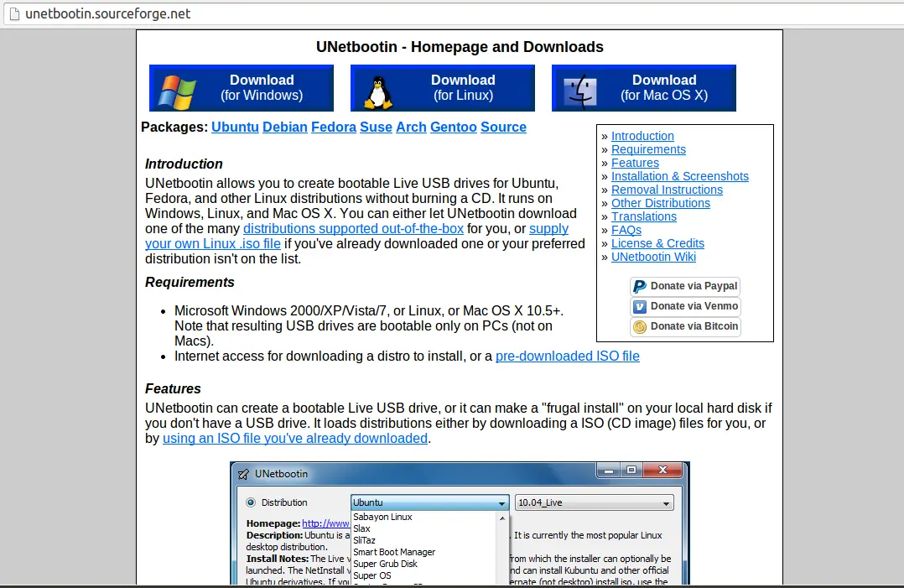Viewport: 904px width, 588px height.
Task: Minimize the UNetbootin screenshot window
Action: pos(608,471)
